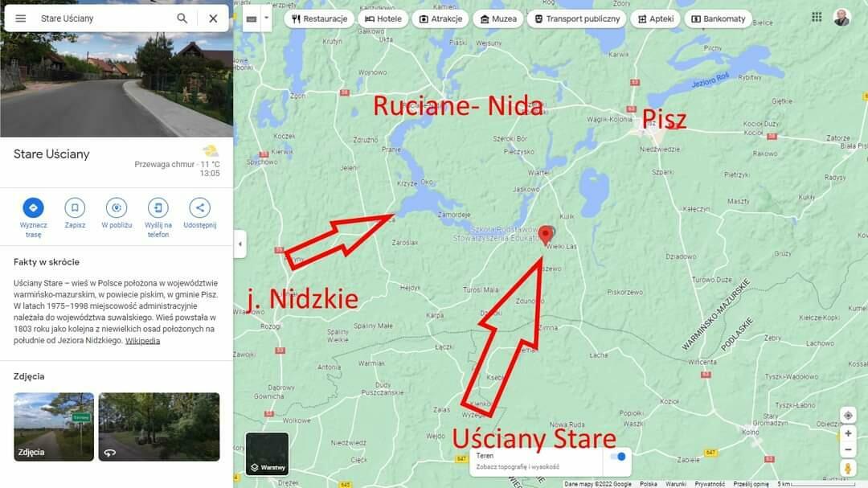Open the Wikipedia link
The width and height of the screenshot is (868, 488).
tap(142, 341)
